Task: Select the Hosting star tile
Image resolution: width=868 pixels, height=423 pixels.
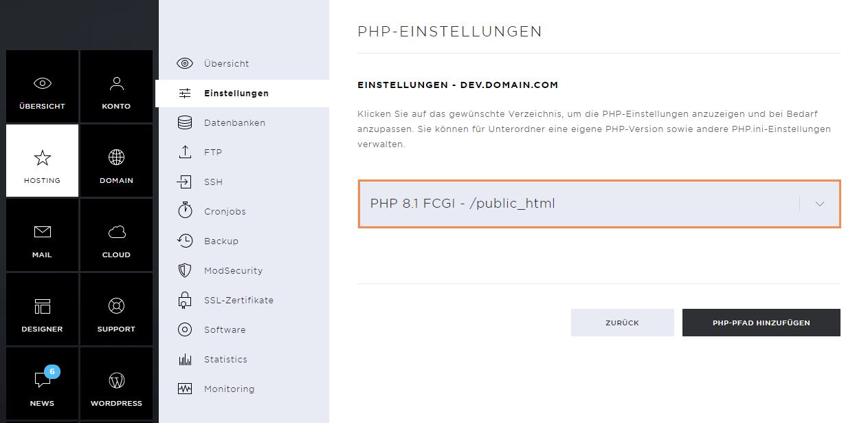Action: tap(42, 160)
